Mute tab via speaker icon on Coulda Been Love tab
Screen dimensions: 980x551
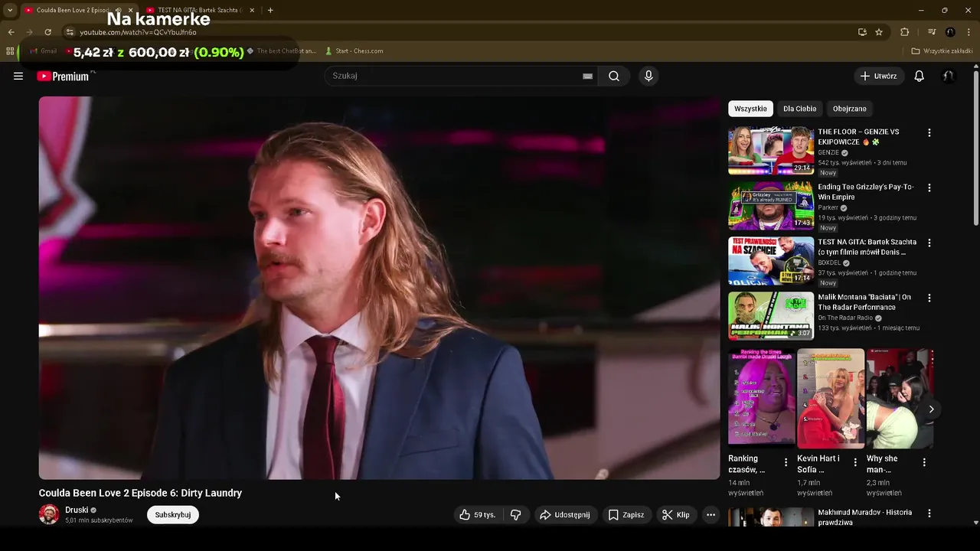118,10
